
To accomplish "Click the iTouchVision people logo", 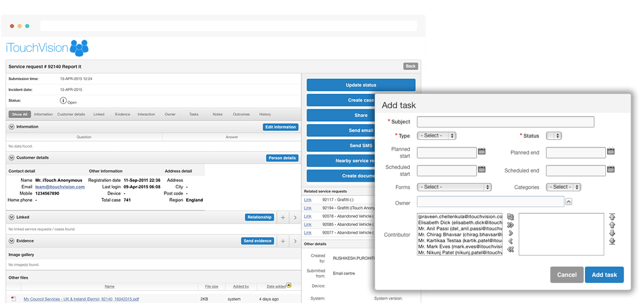I will pos(79,48).
